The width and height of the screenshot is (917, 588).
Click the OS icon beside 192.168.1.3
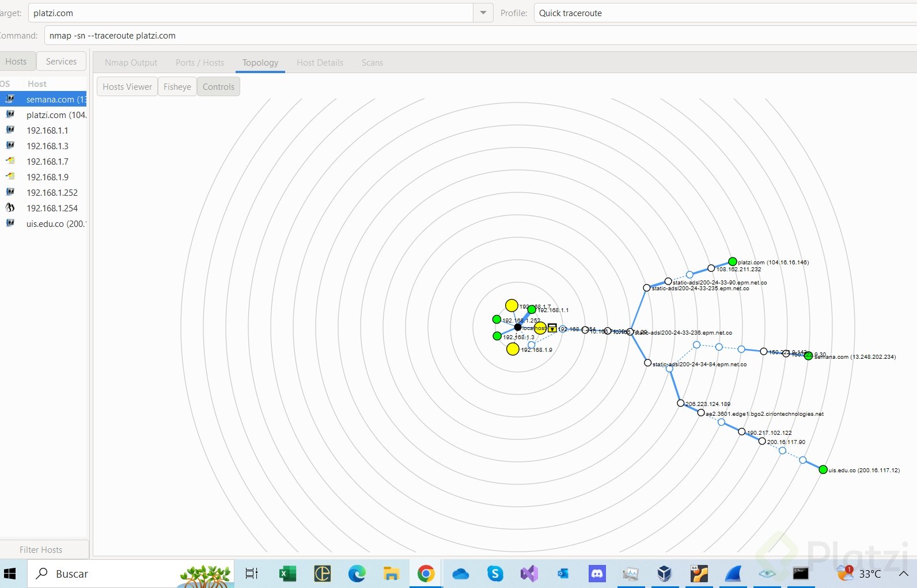(10, 146)
